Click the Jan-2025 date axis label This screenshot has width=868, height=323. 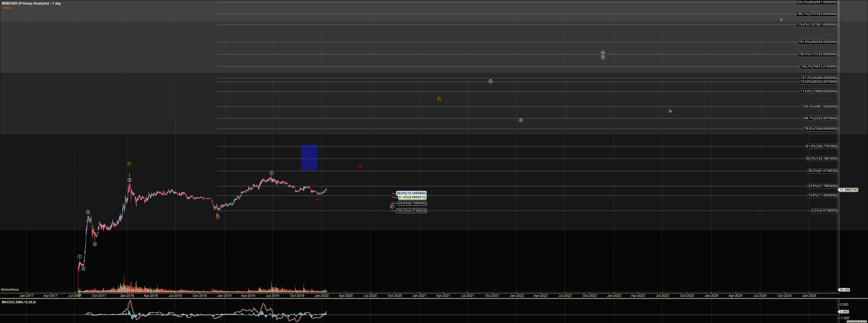809,296
